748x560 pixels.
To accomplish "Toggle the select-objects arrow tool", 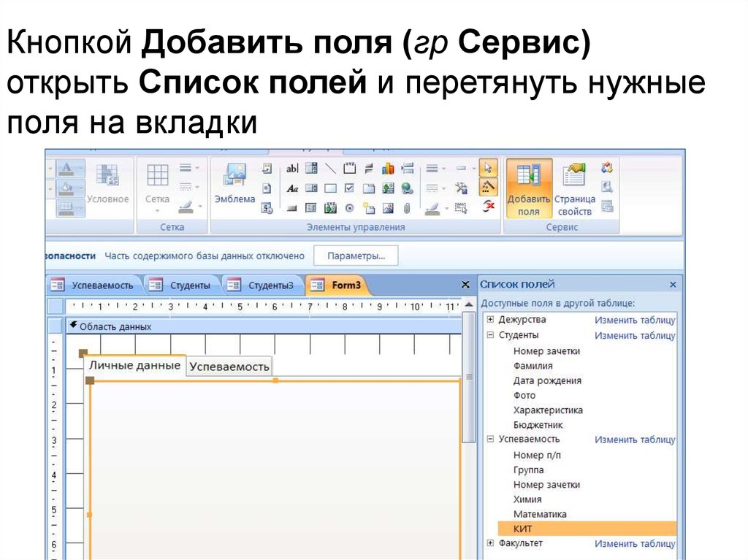I will (x=489, y=169).
